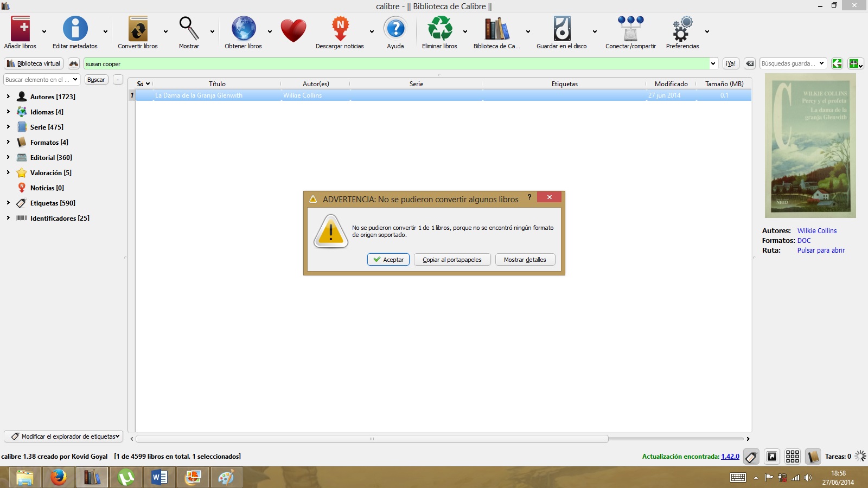
Task: Close the ADVERTENCIA dialog
Action: [x=549, y=197]
